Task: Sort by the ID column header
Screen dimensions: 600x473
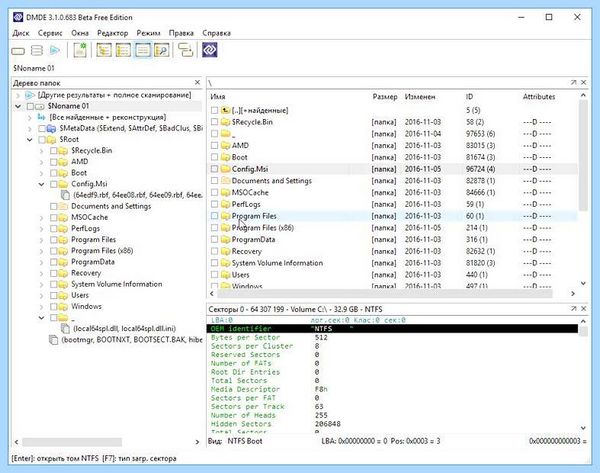Action: coord(470,97)
